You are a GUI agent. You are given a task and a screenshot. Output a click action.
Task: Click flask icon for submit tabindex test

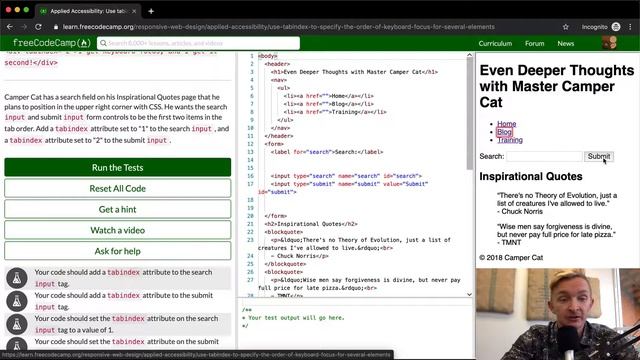17,301
